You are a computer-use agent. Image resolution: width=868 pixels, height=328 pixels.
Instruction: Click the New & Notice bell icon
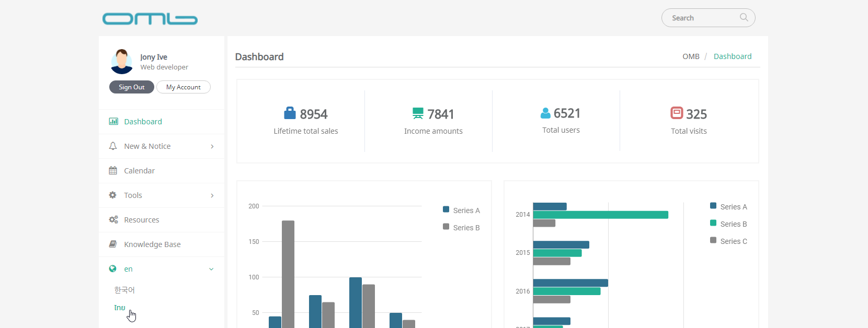[113, 146]
